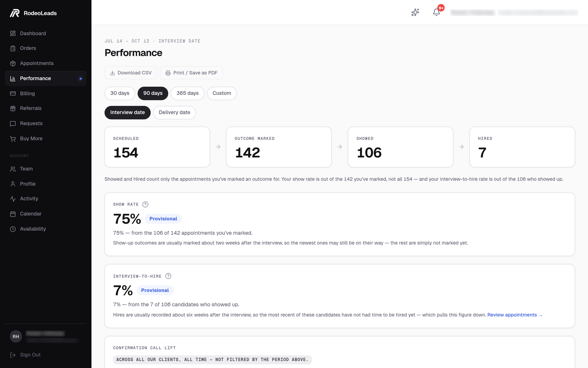Screen dimensions: 588x368
Task: Click the Sign Out arrow icon
Action: point(13,355)
